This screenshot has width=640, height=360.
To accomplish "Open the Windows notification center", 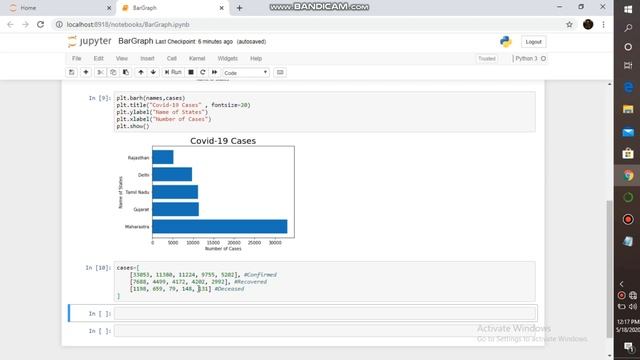I will click(629, 347).
